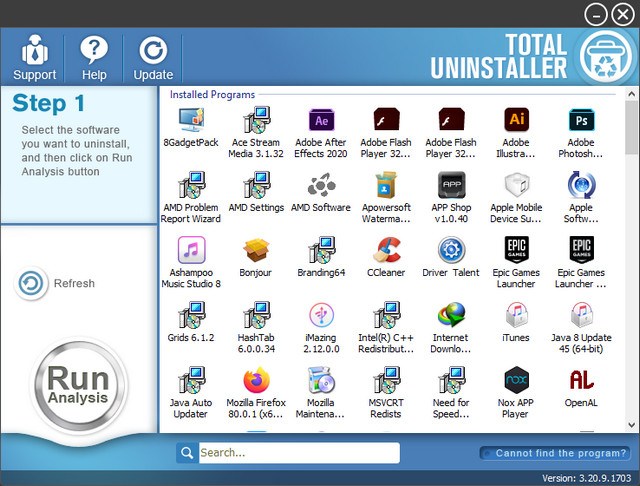Open the Support toolbar item
Image resolution: width=640 pixels, height=486 pixels.
[34, 58]
